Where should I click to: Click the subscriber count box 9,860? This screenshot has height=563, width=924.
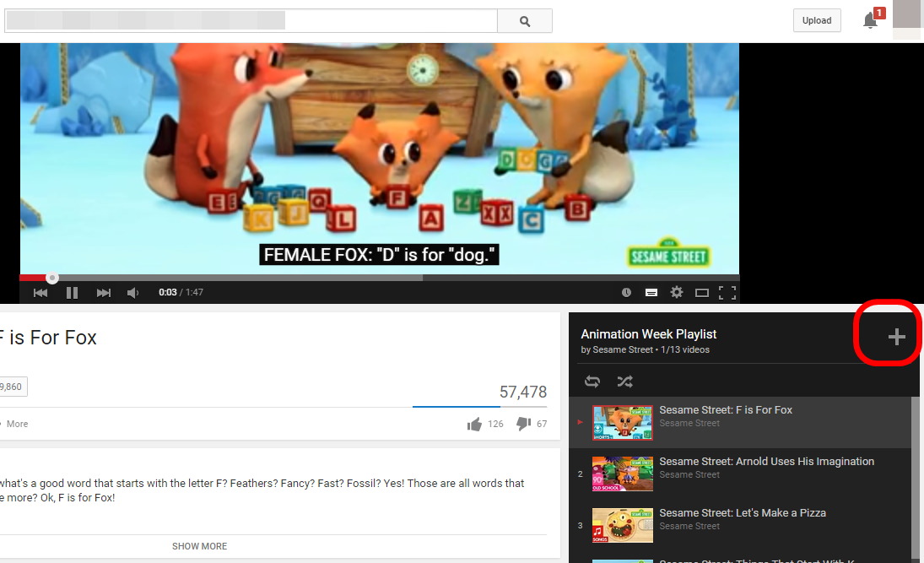13,387
